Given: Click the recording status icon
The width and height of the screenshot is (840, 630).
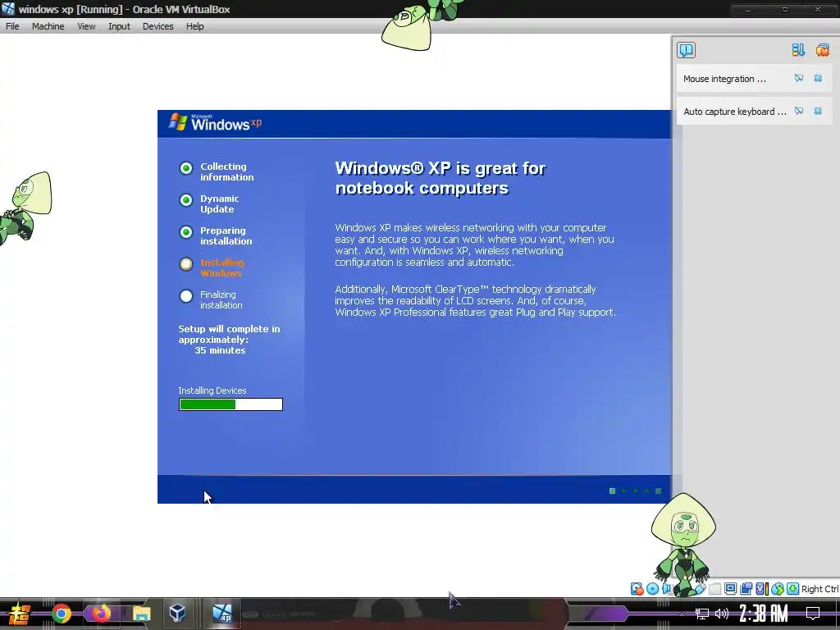Looking at the screenshot, I should coord(746,589).
